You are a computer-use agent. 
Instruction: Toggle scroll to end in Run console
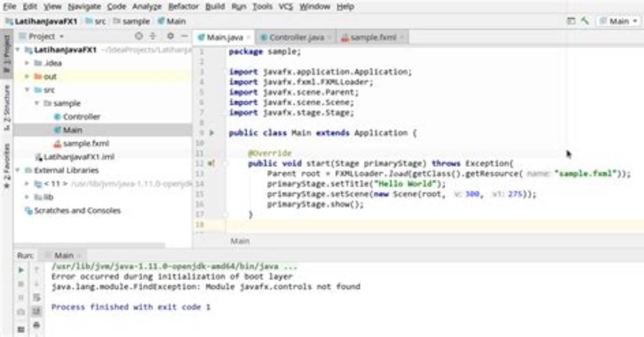[36, 311]
